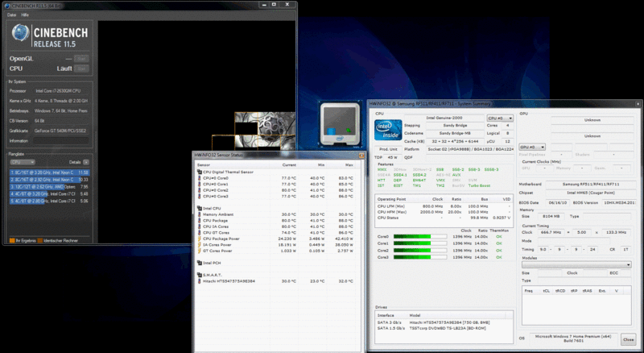Click the GT Cores Power lightning icon
Viewport: 644px width, 353px height.
(x=200, y=251)
